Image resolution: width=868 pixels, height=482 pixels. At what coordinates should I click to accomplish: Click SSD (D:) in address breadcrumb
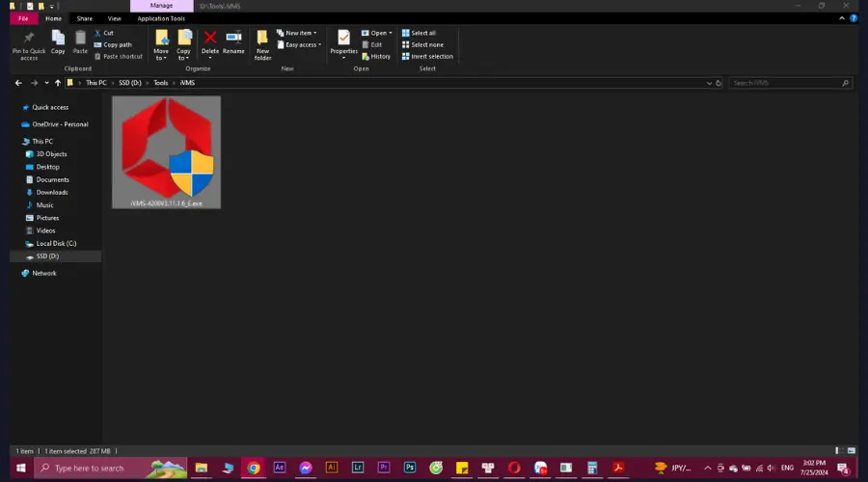(x=130, y=83)
